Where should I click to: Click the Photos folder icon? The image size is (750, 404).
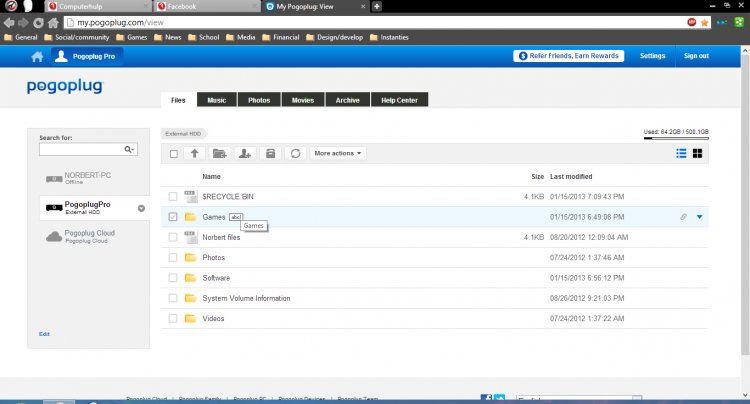coord(190,257)
